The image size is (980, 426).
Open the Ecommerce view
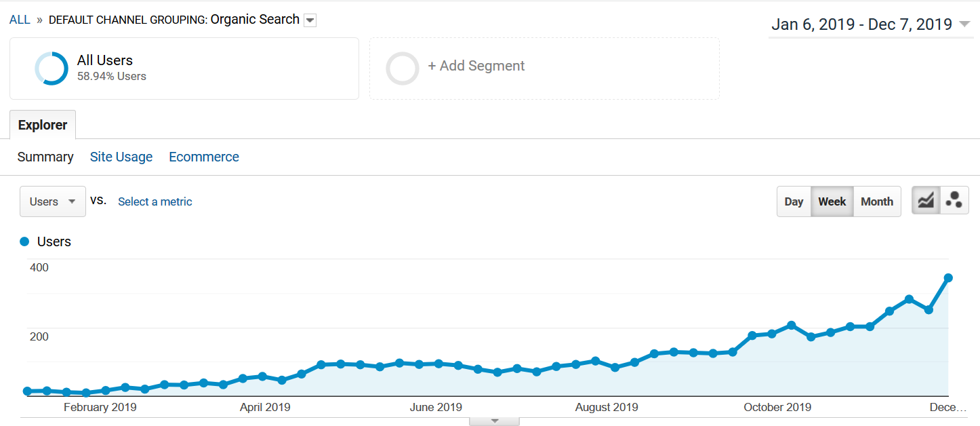coord(204,157)
